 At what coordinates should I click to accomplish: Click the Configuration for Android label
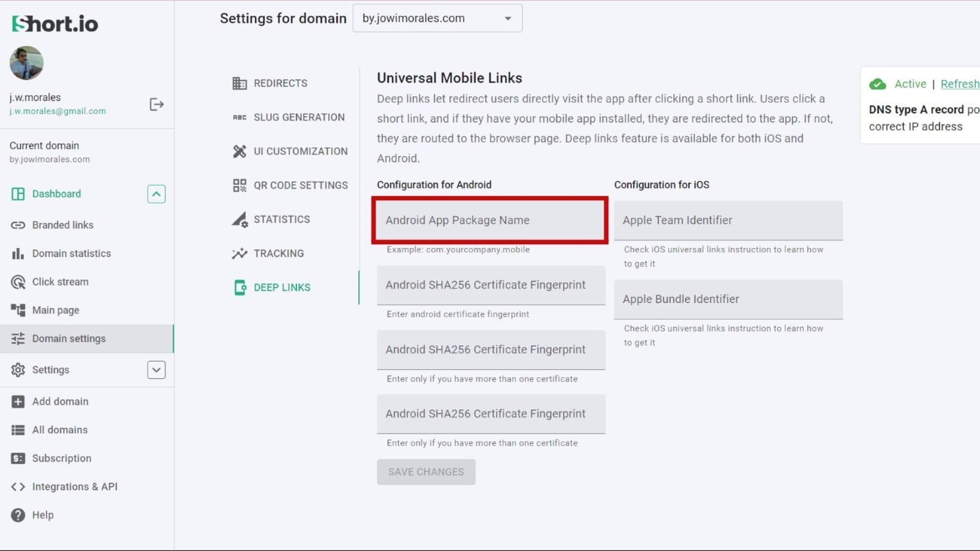[434, 185]
